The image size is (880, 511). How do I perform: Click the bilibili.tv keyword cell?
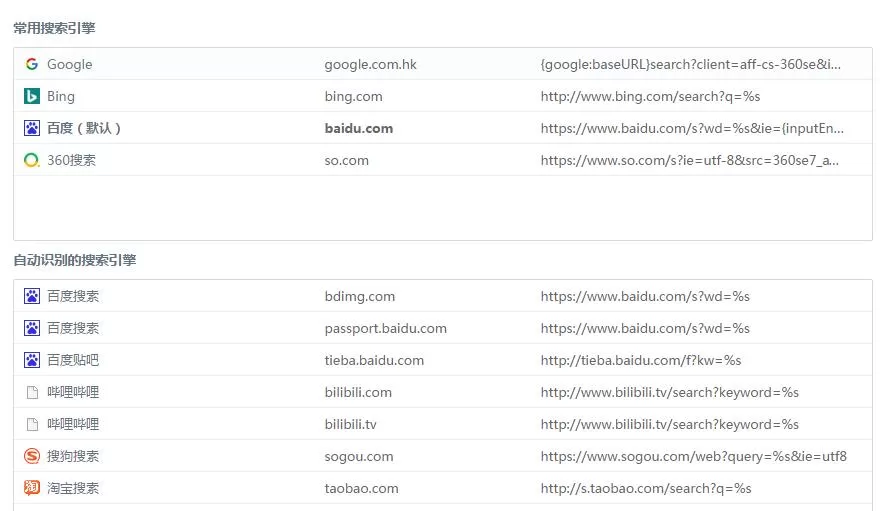(x=350, y=424)
